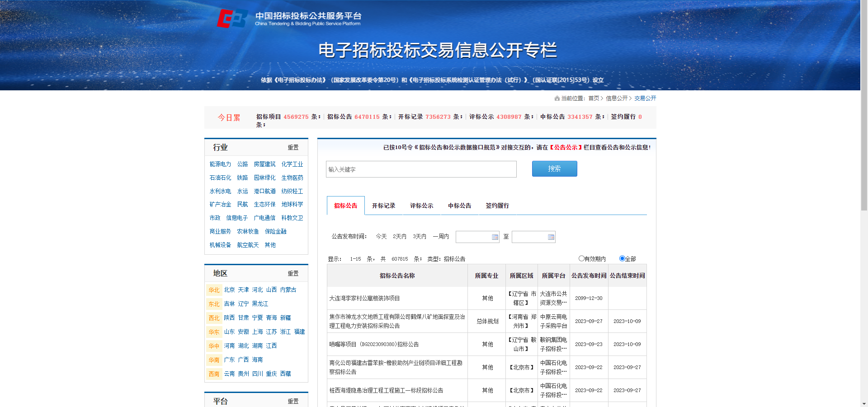This screenshot has height=407, width=868.
Task: Switch to the 开标记录 tab
Action: (383, 206)
